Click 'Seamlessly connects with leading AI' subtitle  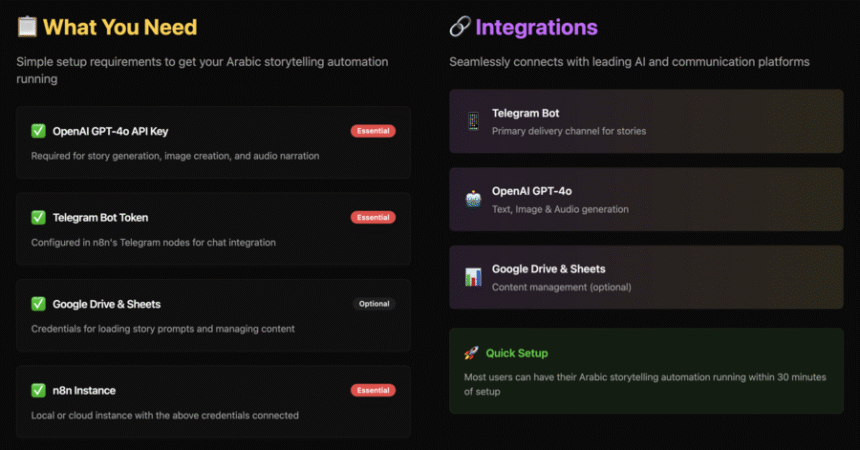(x=629, y=61)
